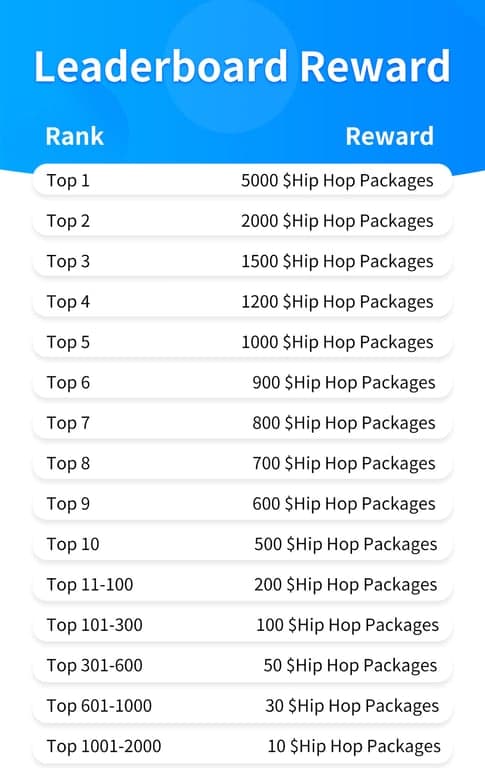Click the Top 301-600 rank row
The image size is (485, 768).
coord(242,665)
